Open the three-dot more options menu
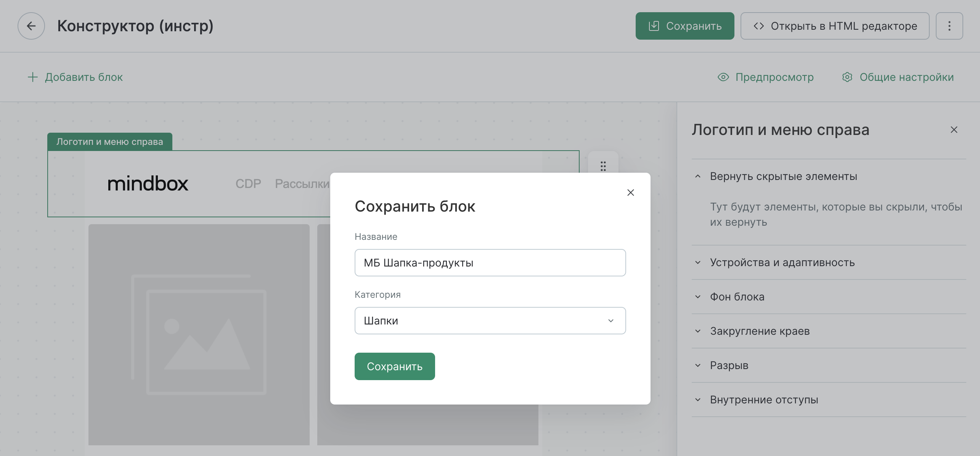The image size is (980, 456). [x=949, y=26]
